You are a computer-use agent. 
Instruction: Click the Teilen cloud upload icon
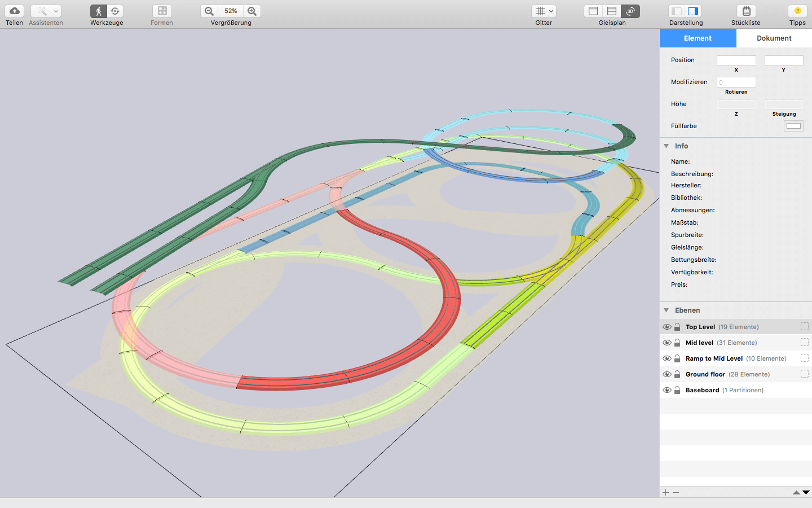coord(15,11)
